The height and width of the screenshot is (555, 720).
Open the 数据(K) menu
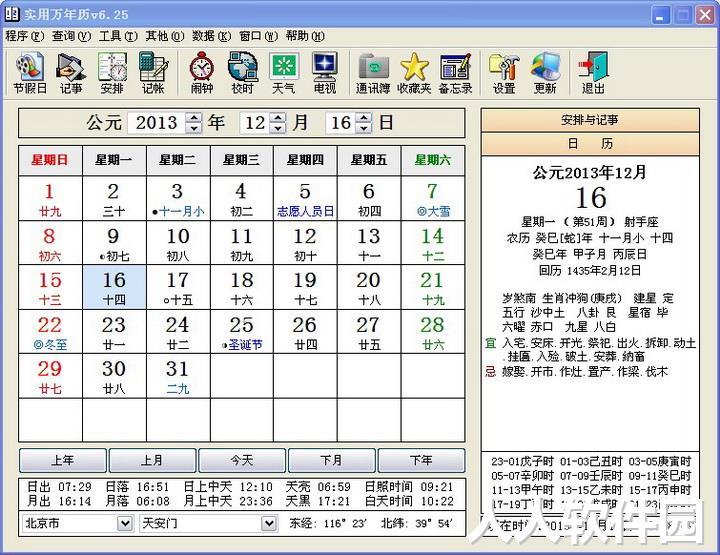(211, 36)
